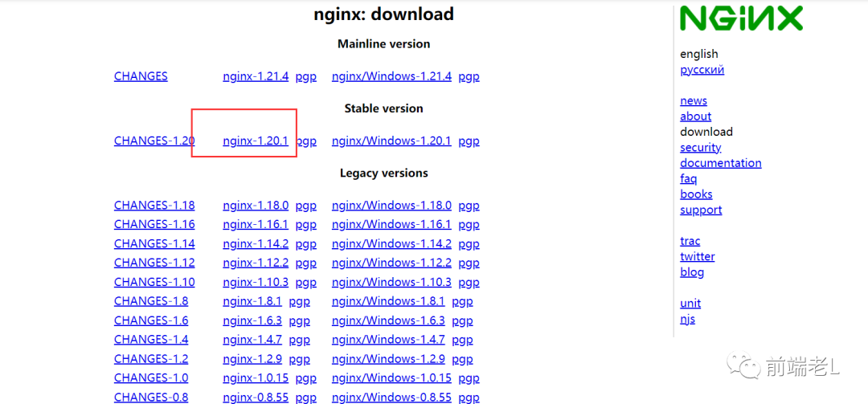Viewport: 868px width, 404px height.
Task: Download nginx-1.21.4 source
Action: pos(256,76)
